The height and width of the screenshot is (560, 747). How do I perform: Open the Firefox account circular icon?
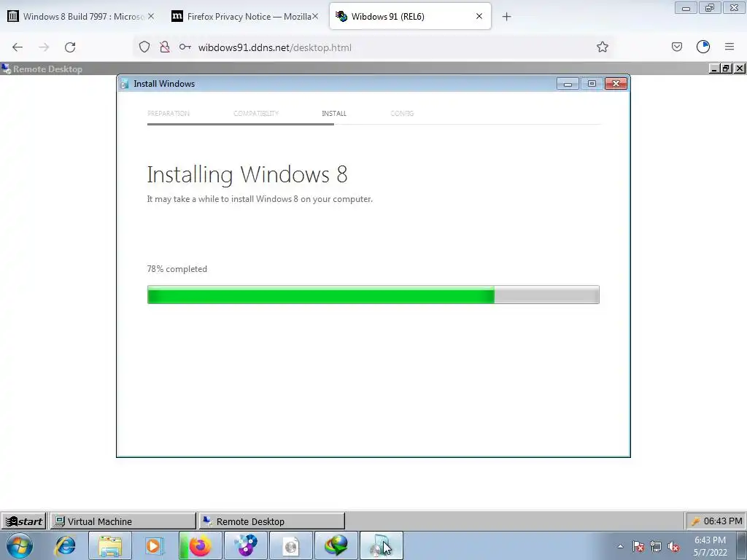(703, 47)
